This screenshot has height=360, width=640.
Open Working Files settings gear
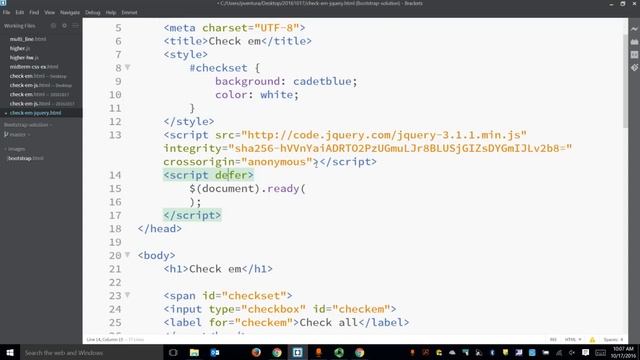[x=64, y=26]
